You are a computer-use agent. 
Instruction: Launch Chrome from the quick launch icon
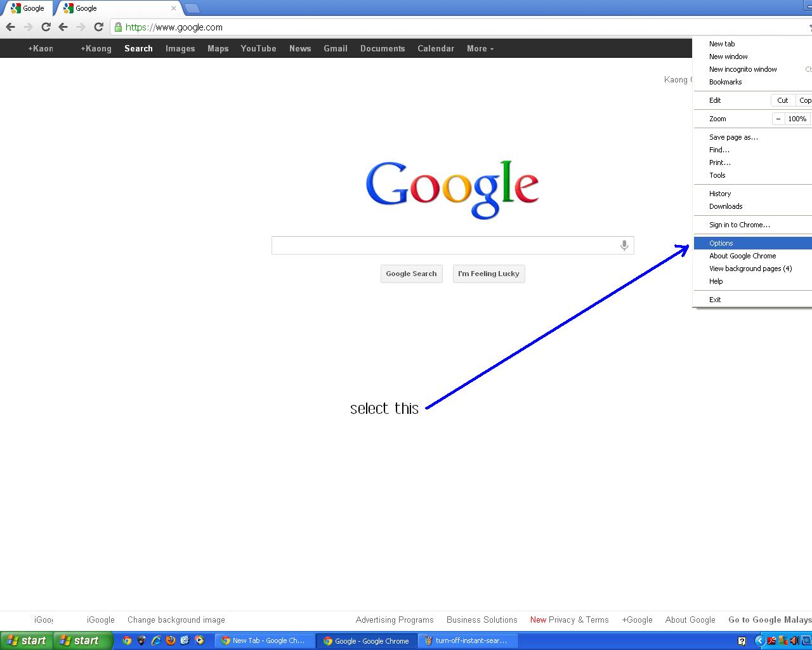pyautogui.click(x=127, y=640)
